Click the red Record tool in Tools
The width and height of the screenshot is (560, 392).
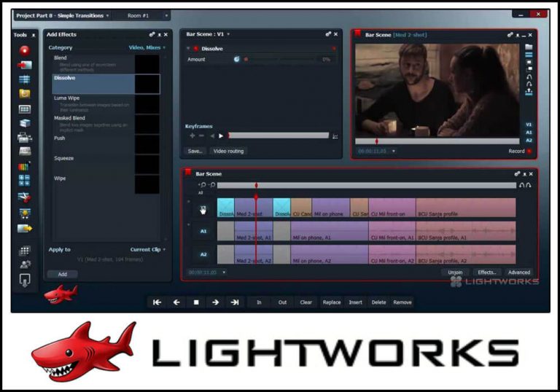pyautogui.click(x=25, y=50)
